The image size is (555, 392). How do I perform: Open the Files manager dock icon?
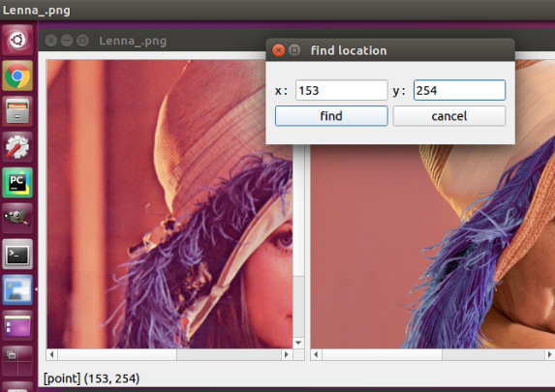pyautogui.click(x=17, y=111)
